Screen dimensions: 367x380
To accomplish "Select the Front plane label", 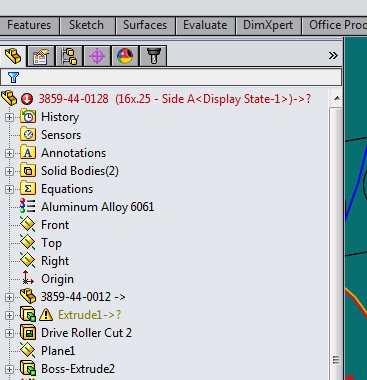I will point(55,225).
